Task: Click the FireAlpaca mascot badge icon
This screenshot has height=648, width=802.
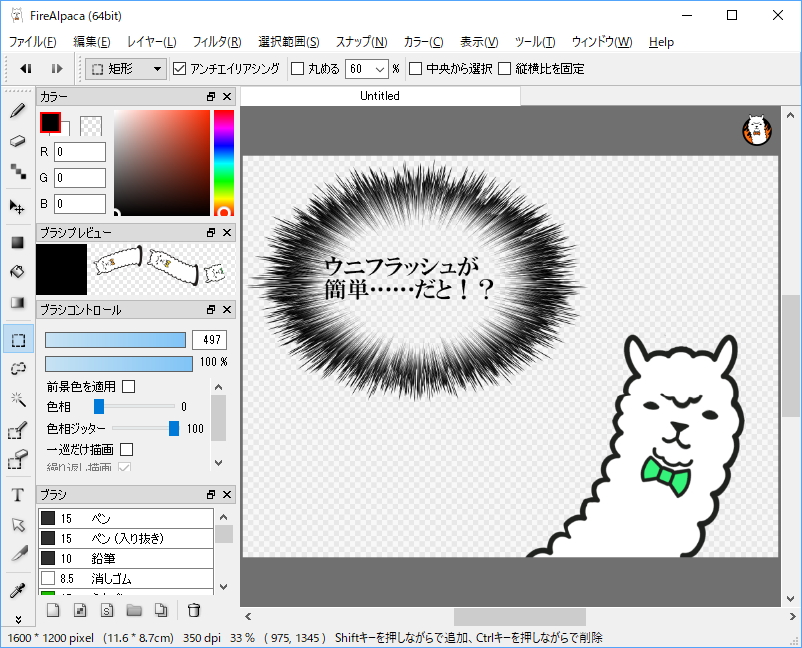Action: coord(757,130)
